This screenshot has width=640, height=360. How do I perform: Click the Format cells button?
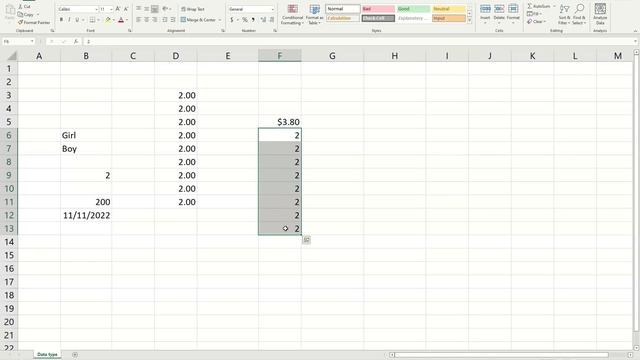tap(513, 13)
